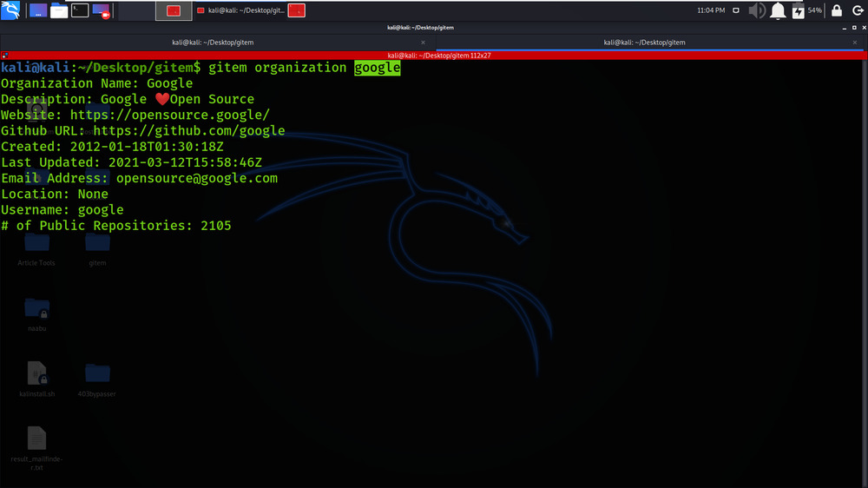This screenshot has height=488, width=868.
Task: Click the log out icon
Action: click(x=858, y=10)
